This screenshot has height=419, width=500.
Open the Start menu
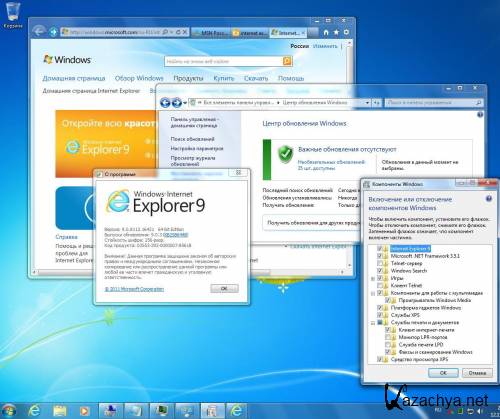[8, 411]
